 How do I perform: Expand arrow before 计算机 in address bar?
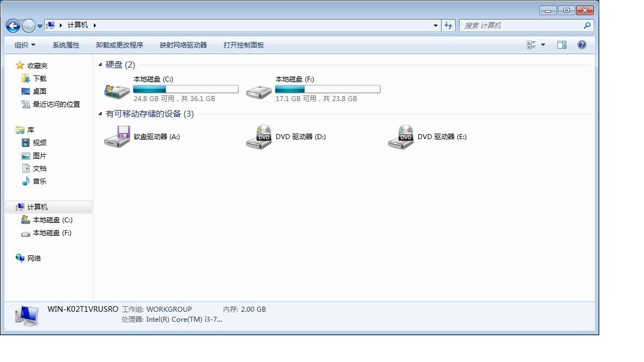pos(61,26)
